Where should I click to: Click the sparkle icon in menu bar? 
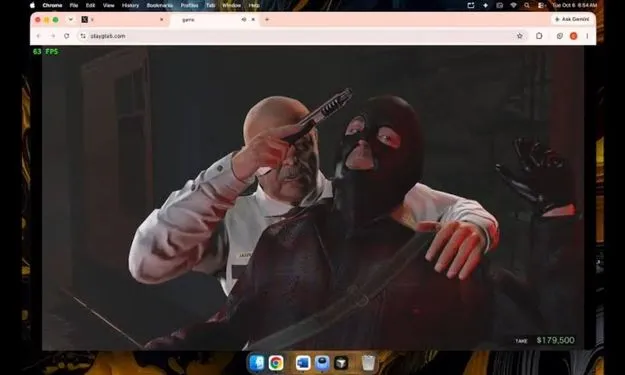[x=485, y=5]
